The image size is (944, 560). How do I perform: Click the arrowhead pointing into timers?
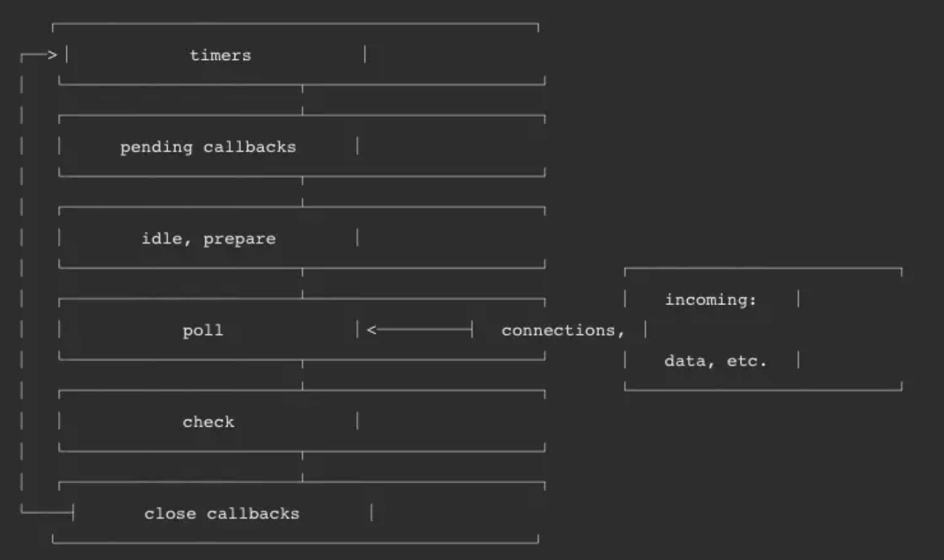52,55
